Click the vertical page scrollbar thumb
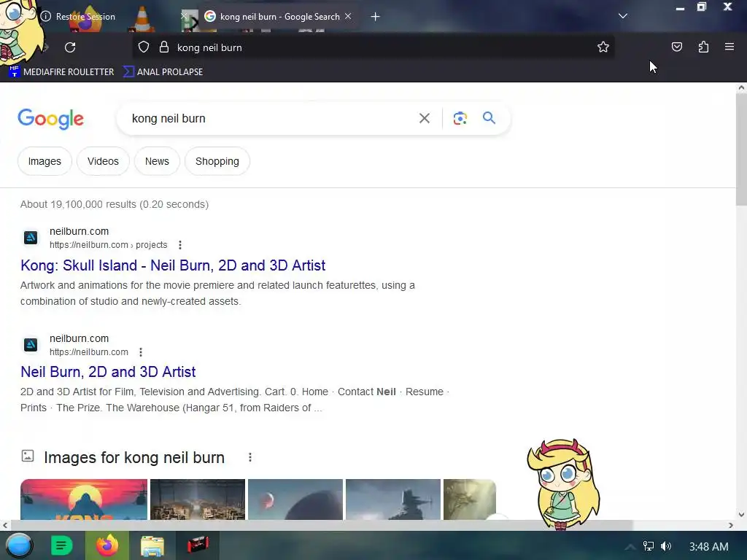The height and width of the screenshot is (560, 747). (x=741, y=149)
